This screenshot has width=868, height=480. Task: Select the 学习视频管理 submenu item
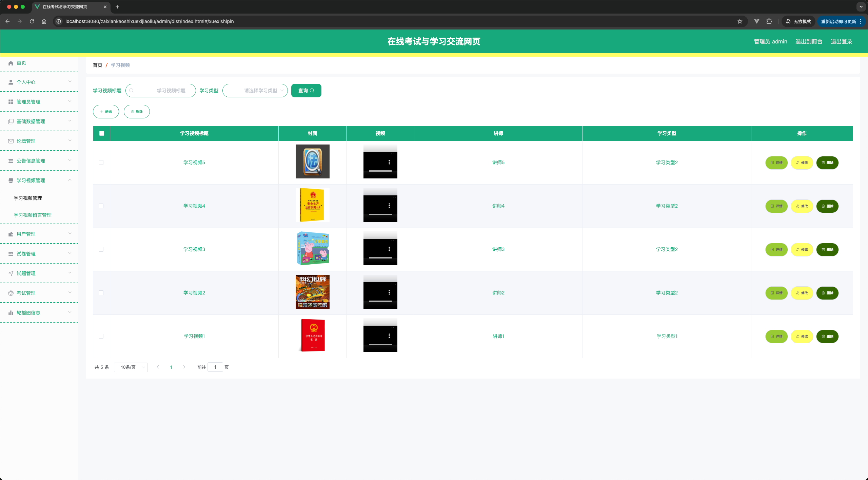click(28, 198)
